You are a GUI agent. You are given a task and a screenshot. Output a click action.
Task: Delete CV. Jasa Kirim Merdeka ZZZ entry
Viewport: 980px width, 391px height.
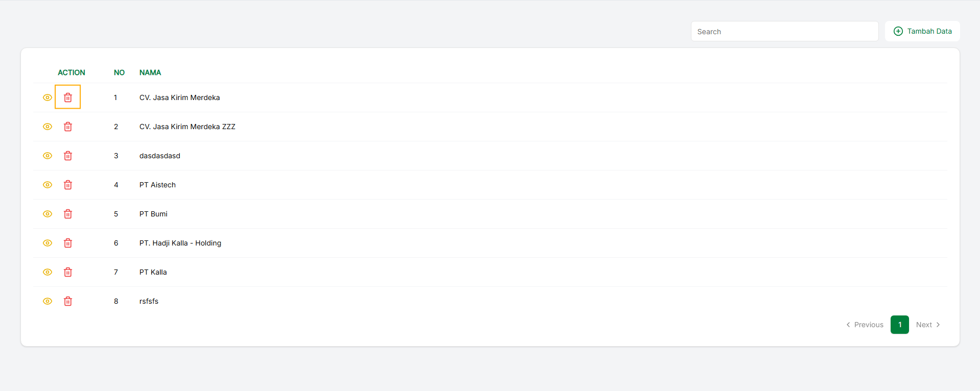68,127
